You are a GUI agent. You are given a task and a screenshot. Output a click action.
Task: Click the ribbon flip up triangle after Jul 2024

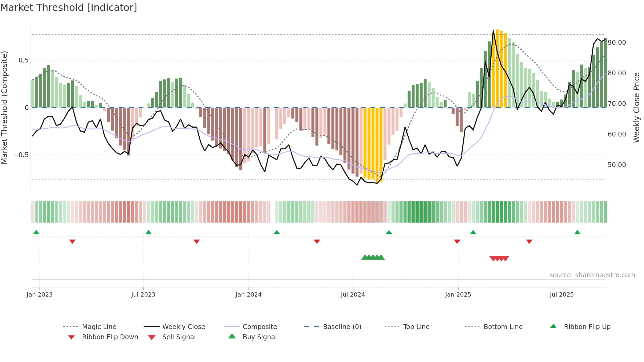pyautogui.click(x=389, y=232)
